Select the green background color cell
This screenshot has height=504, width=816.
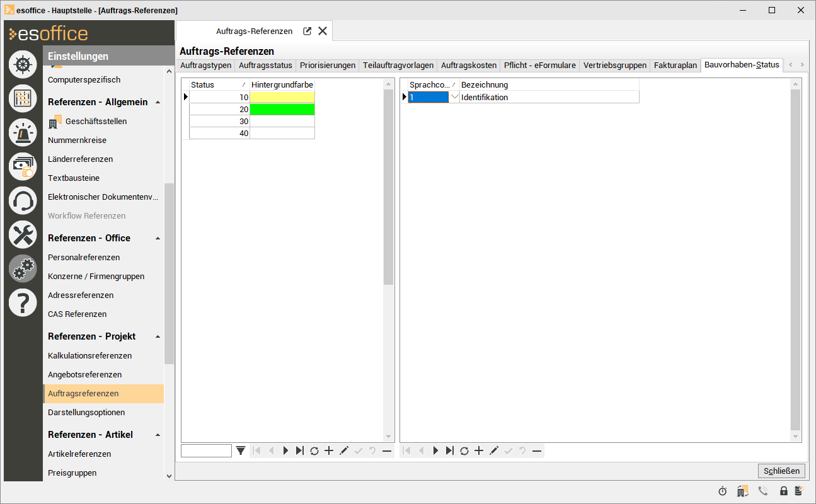pos(282,109)
